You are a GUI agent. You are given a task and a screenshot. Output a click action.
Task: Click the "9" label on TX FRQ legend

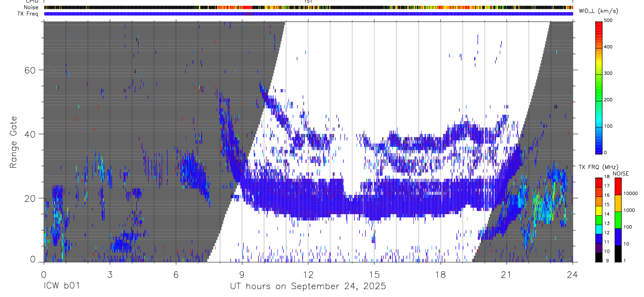(606, 260)
